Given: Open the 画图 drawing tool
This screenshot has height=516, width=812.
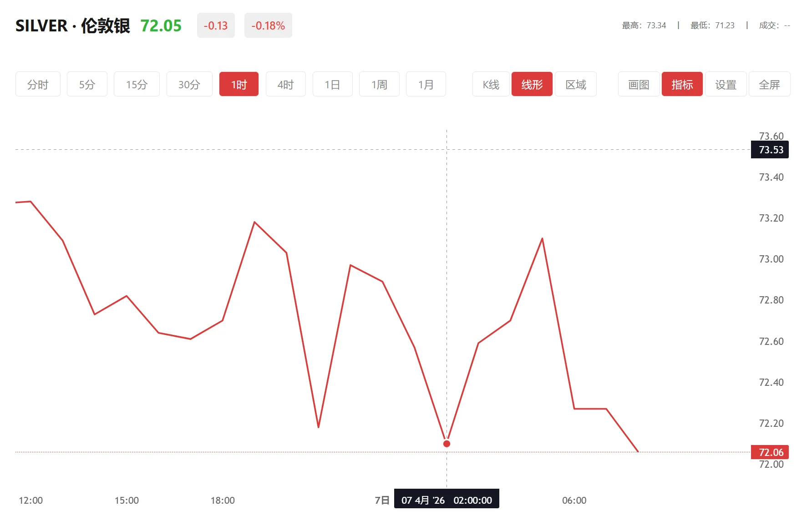Looking at the screenshot, I should pyautogui.click(x=638, y=84).
